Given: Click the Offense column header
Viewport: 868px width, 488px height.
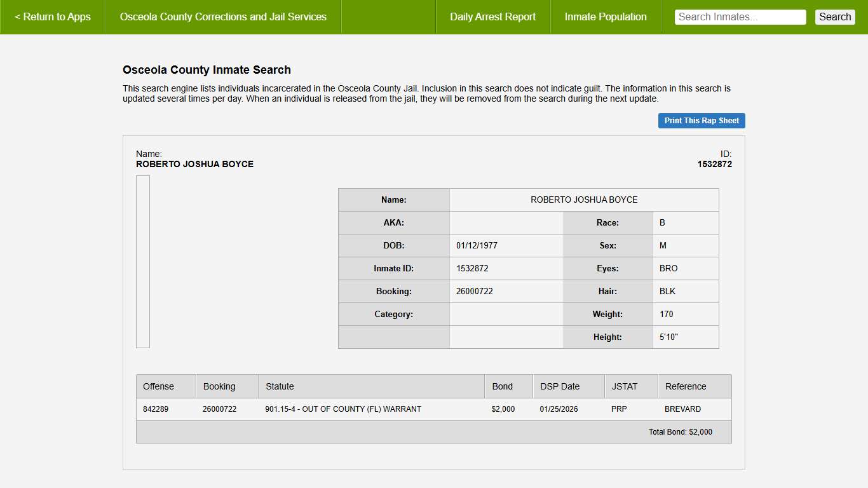Looking at the screenshot, I should (x=158, y=386).
